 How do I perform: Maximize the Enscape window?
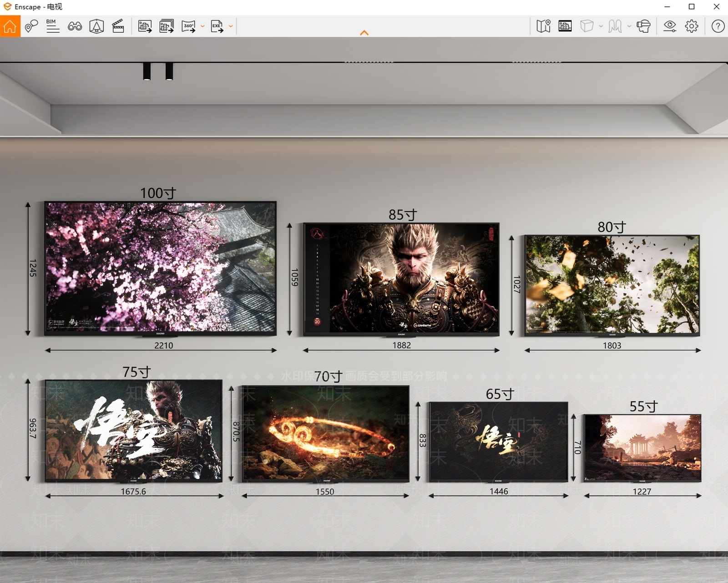coord(692,7)
